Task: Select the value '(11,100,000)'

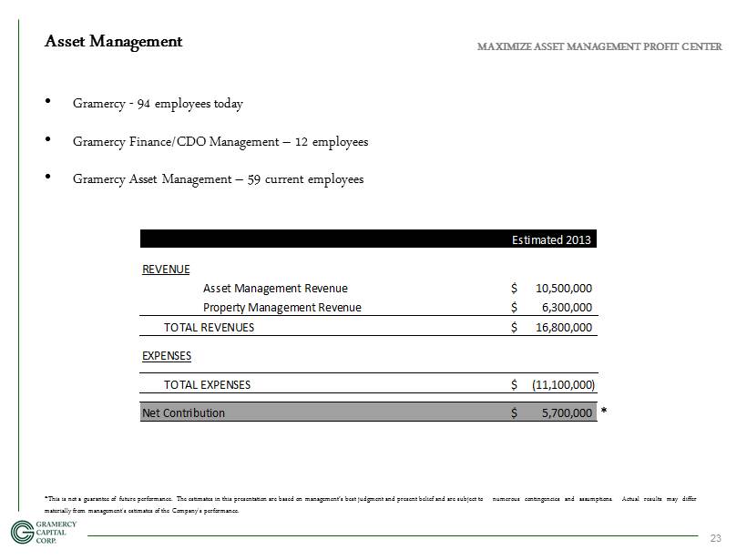Action: click(564, 385)
